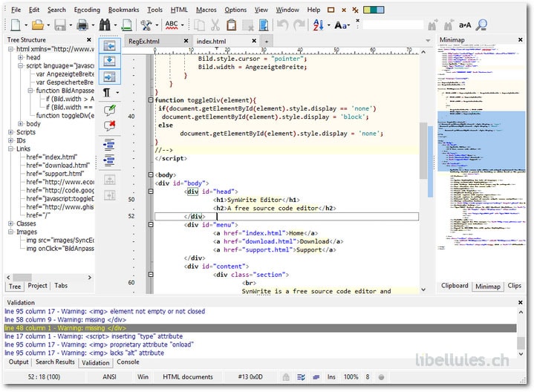
Task: Save the file with the floppy disk icon
Action: click(60, 24)
